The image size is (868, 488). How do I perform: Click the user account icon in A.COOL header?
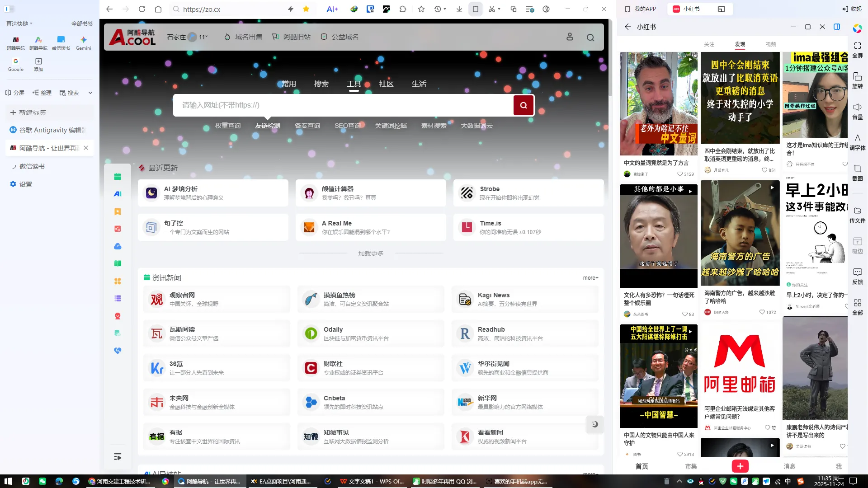[x=570, y=37]
